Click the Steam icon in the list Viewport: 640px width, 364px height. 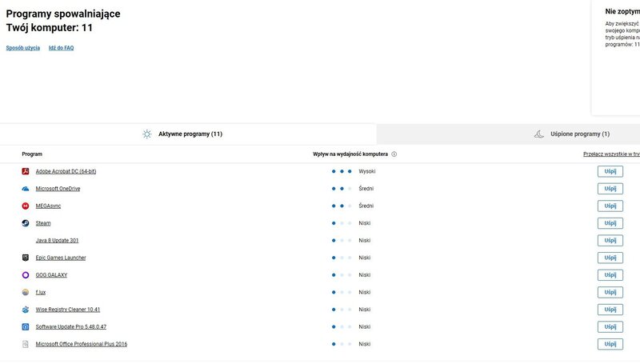[x=26, y=223]
